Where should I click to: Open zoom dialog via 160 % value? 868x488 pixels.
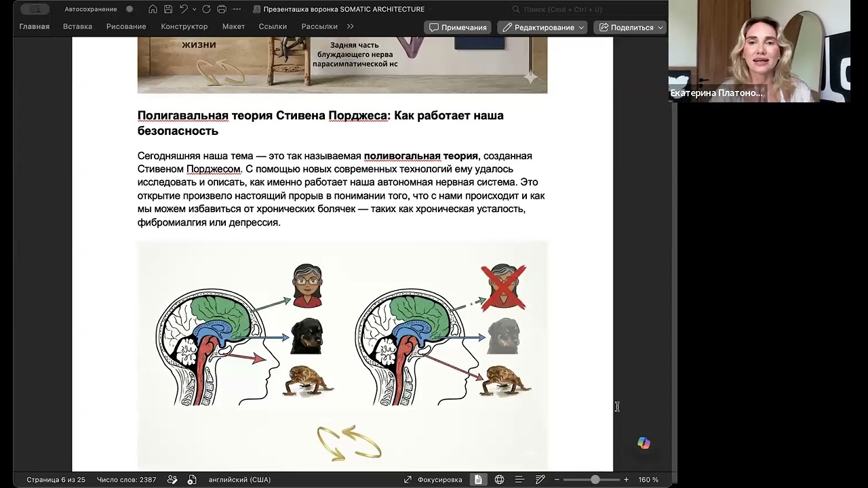(648, 479)
